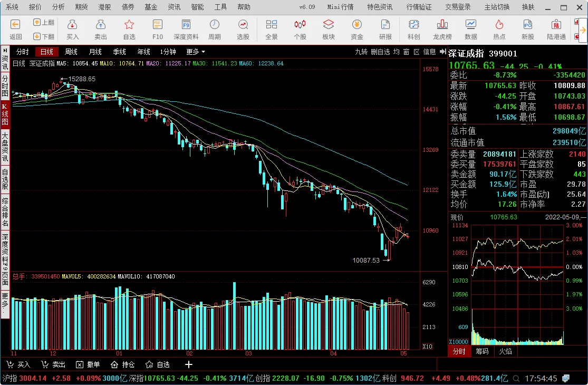Open the 龙虎榜 ranking icon
Screen dimensions: 588x385
click(x=442, y=25)
